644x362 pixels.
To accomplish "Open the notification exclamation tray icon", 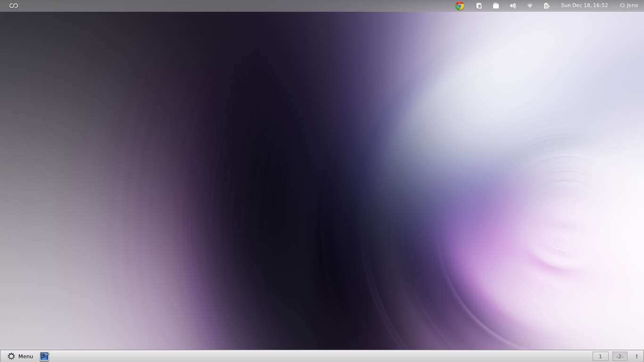I will tap(636, 356).
